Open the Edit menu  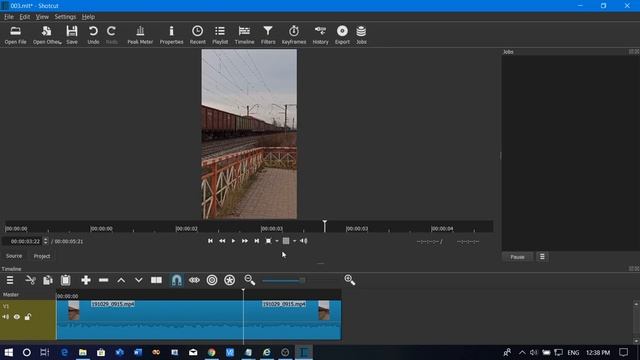tap(24, 17)
